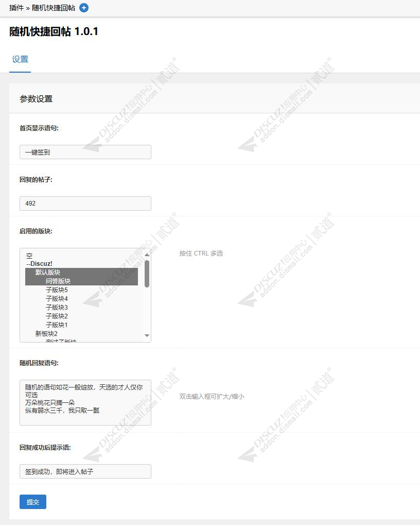Select 子版块2 in the board list
This screenshot has width=420, height=525.
coord(82,316)
